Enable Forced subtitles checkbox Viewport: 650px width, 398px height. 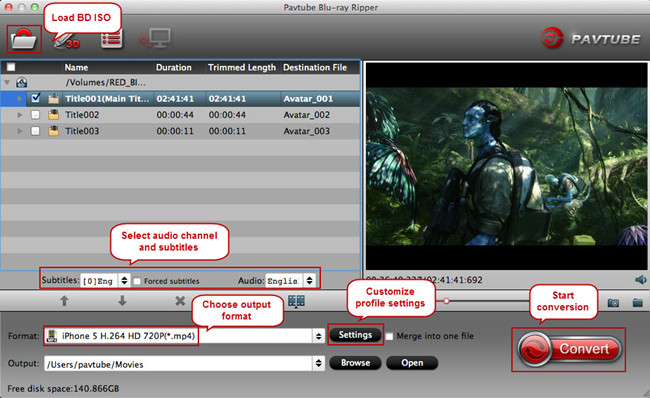coord(137,281)
